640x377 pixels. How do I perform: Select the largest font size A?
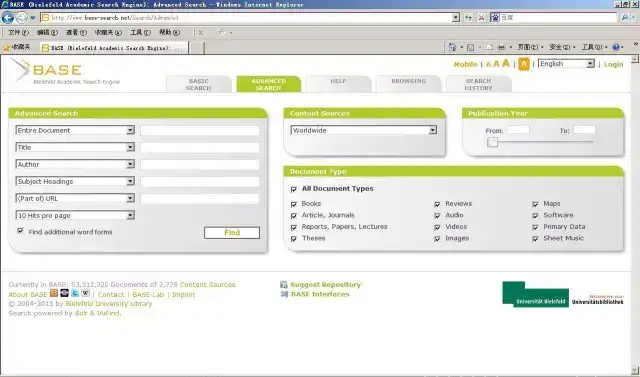(x=506, y=63)
